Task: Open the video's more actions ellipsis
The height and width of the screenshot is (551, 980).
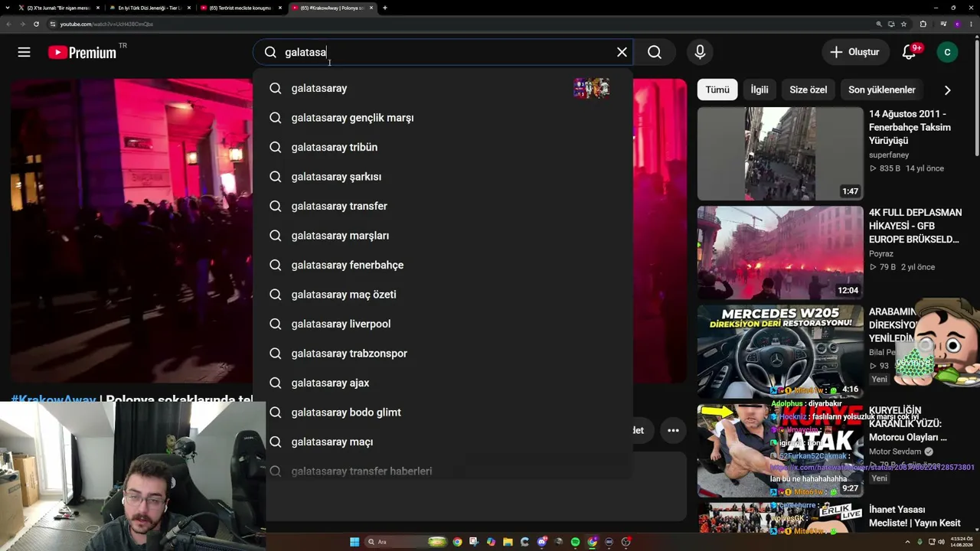Action: 673,430
